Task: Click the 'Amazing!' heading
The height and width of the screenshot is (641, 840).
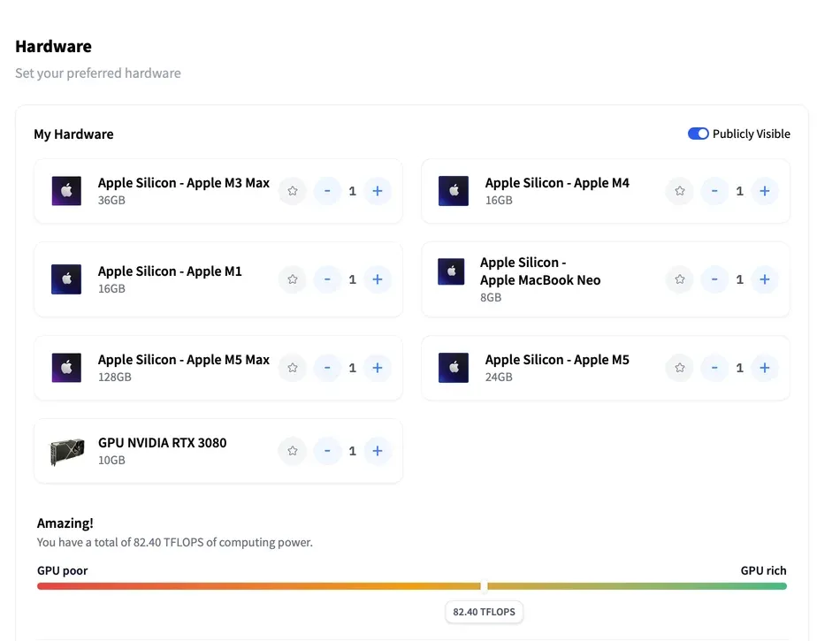Action: click(x=65, y=523)
